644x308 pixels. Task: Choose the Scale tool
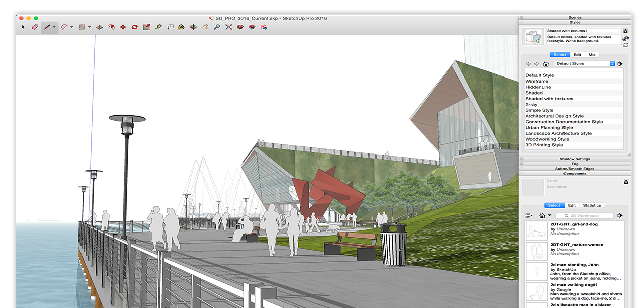pyautogui.click(x=146, y=27)
